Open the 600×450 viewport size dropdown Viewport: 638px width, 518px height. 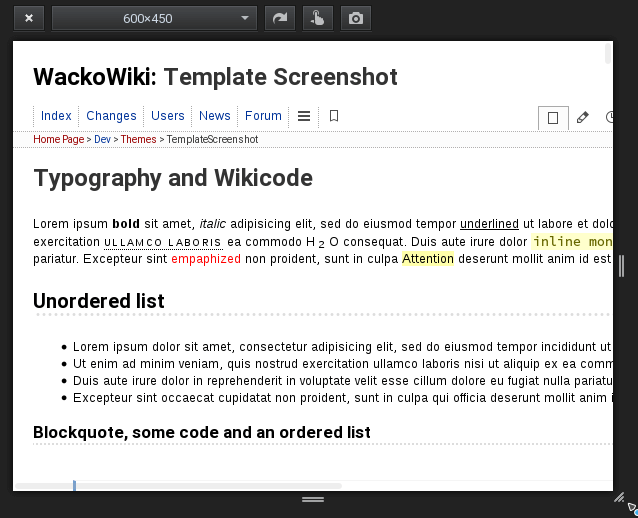(154, 18)
